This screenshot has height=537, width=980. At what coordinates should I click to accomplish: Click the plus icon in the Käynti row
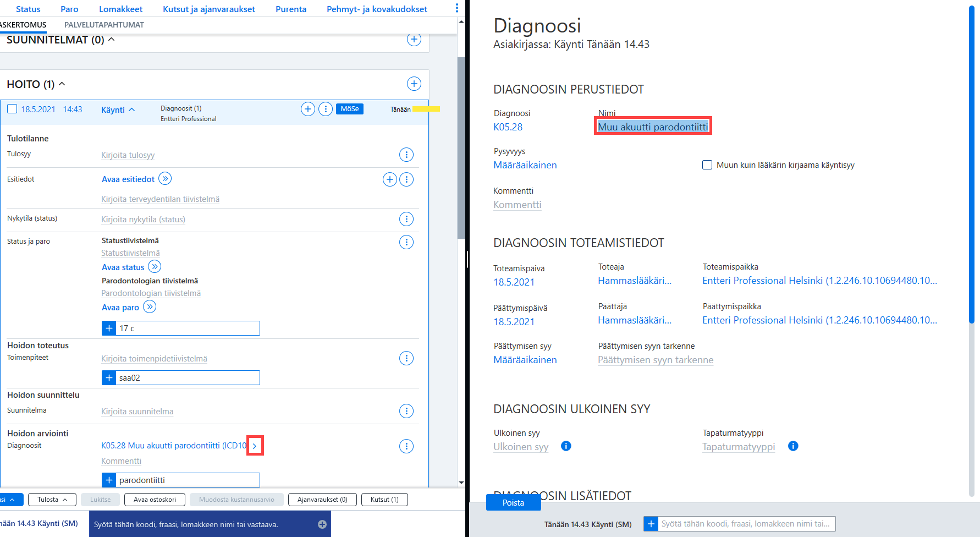[x=308, y=109]
